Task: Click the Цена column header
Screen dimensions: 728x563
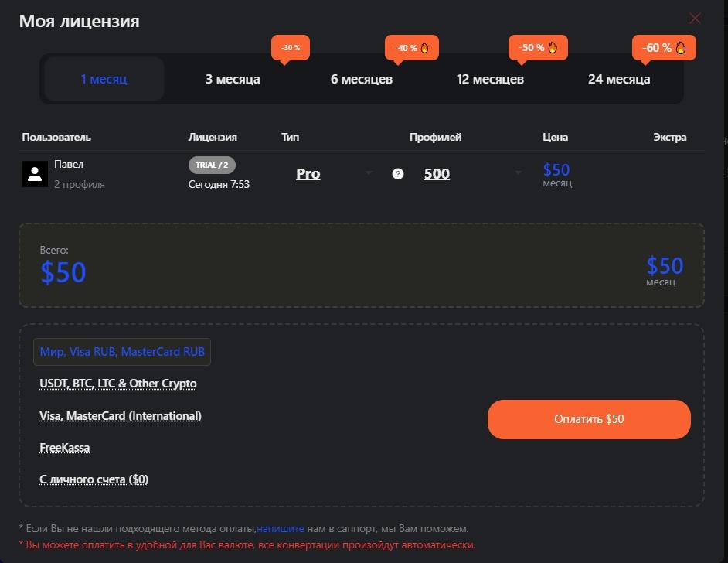Action: [556, 137]
